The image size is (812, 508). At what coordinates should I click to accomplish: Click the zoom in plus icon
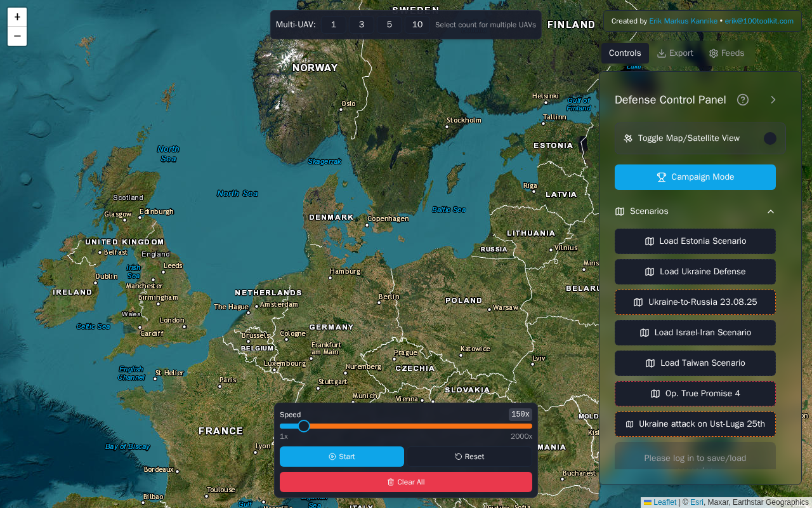point(17,17)
